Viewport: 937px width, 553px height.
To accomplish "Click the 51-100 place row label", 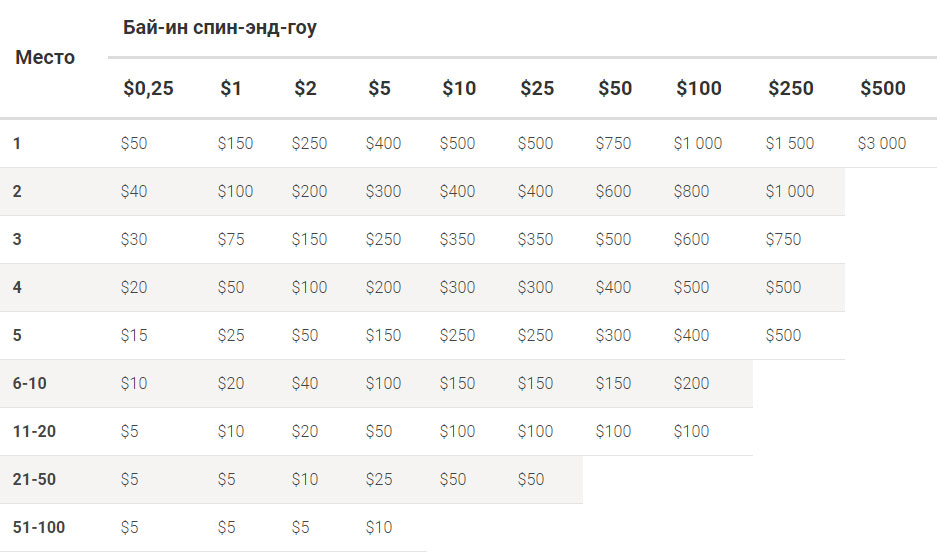I will pyautogui.click(x=39, y=527).
